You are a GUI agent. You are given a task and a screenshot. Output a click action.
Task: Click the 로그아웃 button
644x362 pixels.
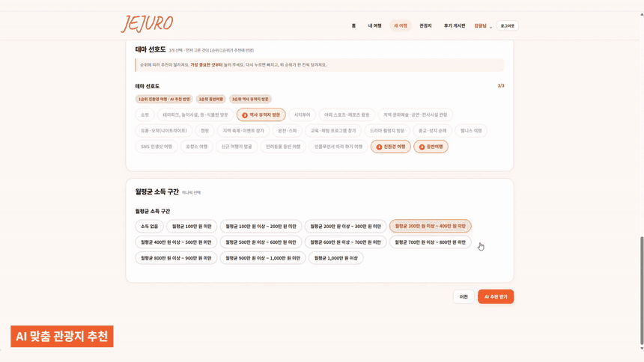[x=507, y=26]
